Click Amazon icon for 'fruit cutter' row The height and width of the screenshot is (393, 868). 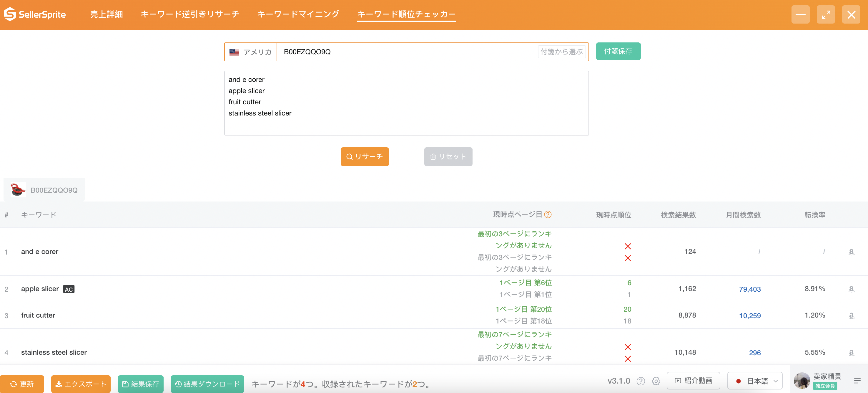851,316
